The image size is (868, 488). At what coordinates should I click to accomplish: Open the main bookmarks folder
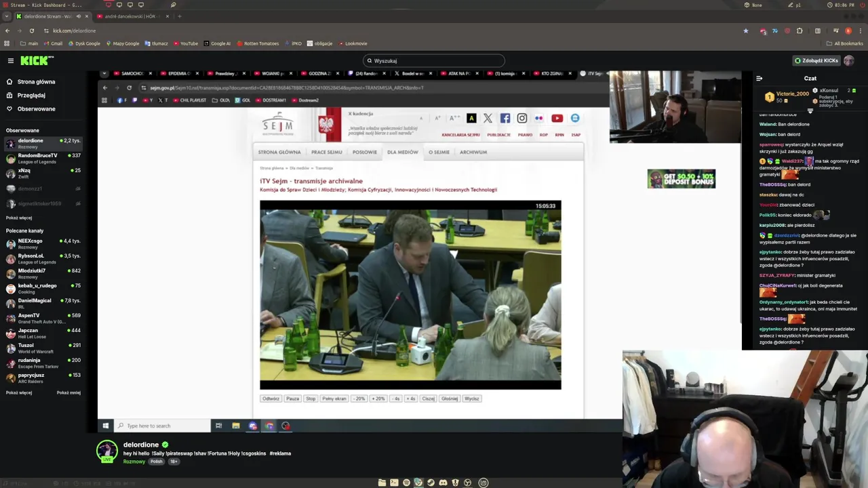(28, 43)
